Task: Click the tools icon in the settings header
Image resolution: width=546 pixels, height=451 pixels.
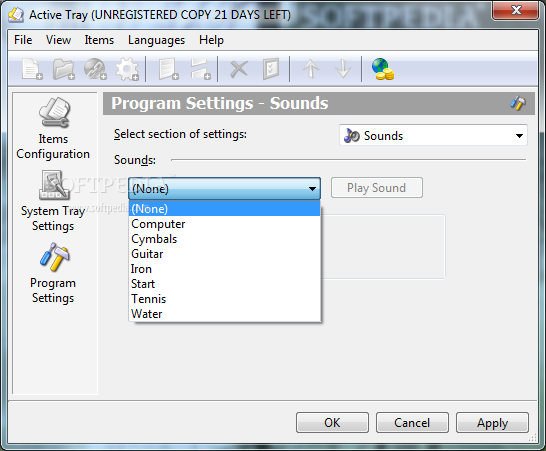Action: pyautogui.click(x=518, y=103)
